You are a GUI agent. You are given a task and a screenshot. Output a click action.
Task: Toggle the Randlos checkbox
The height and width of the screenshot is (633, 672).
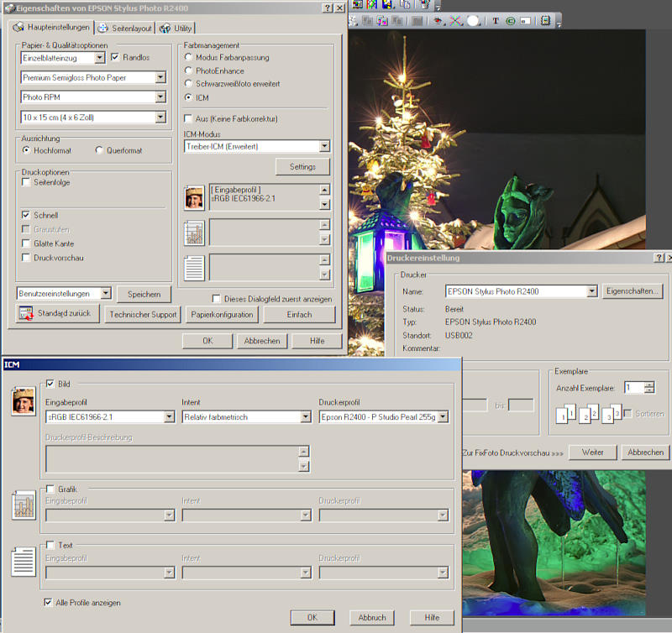[115, 57]
